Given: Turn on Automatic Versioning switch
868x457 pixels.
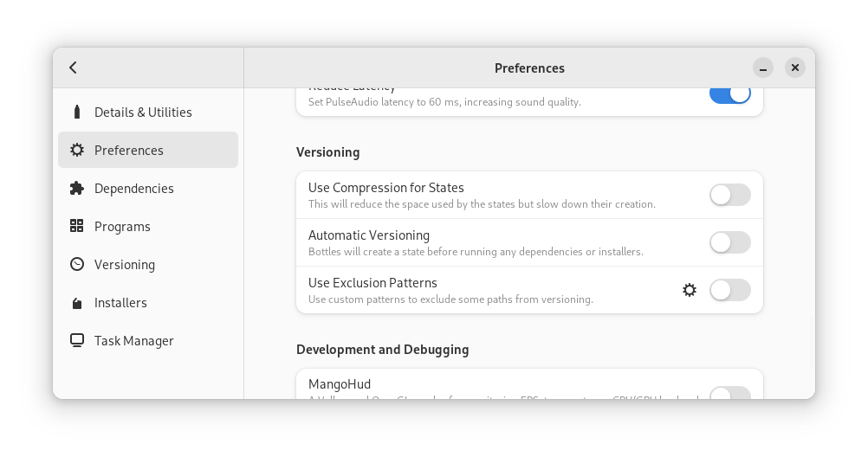Looking at the screenshot, I should (x=729, y=242).
